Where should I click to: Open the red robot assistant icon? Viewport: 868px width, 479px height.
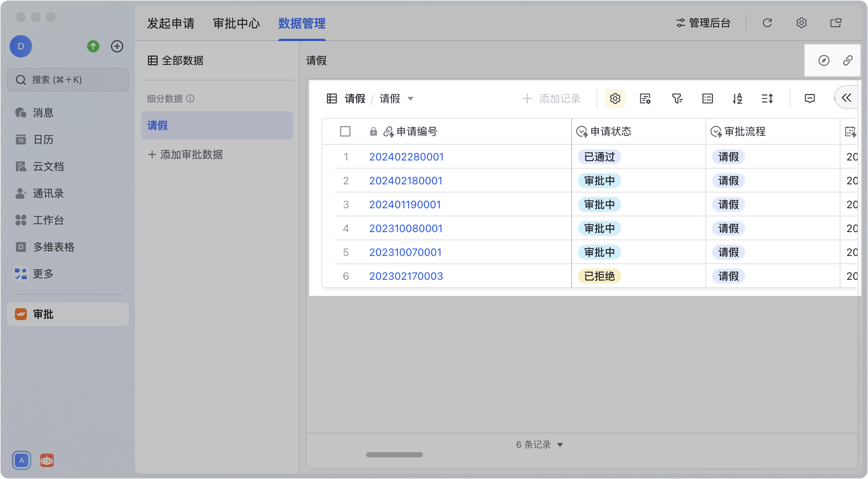pos(47,460)
